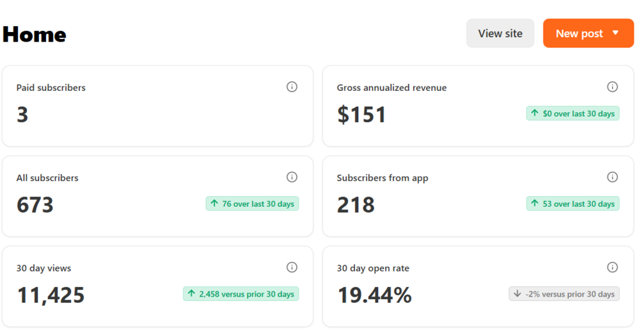Open the 11,425 views figure
Viewport: 644px width, 333px height.
51,295
